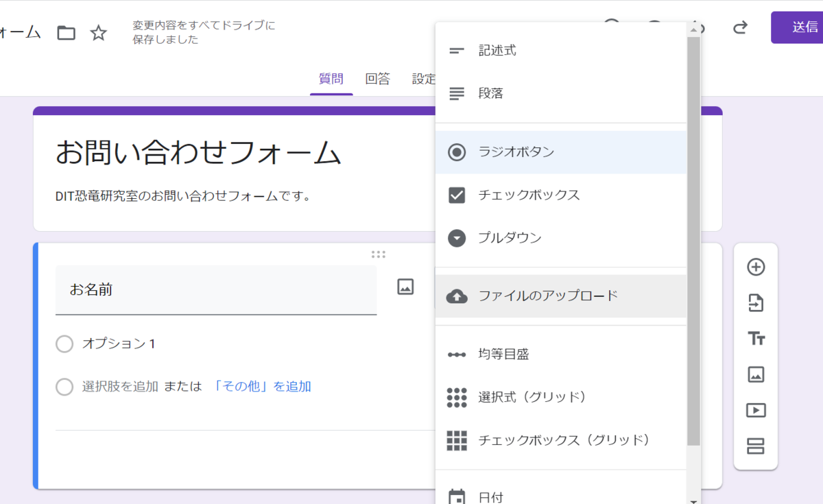Click the import questions icon
The image size is (823, 504).
coord(756,303)
